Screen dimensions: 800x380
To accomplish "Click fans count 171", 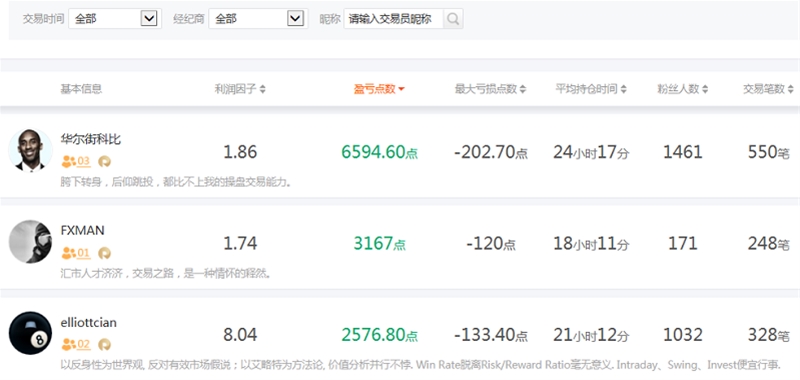I will [683, 244].
